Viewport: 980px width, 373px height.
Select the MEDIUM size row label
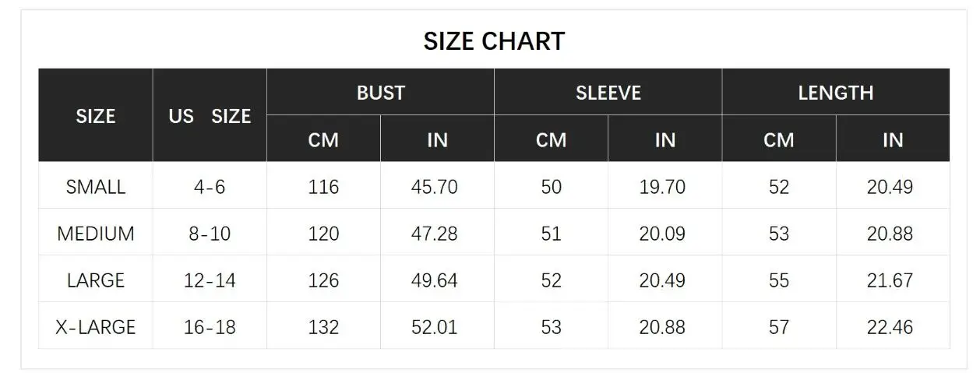(96, 234)
